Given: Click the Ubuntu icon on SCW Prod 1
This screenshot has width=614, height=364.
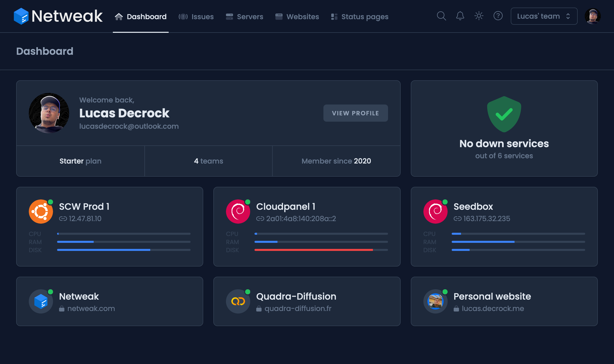Looking at the screenshot, I should click(40, 211).
